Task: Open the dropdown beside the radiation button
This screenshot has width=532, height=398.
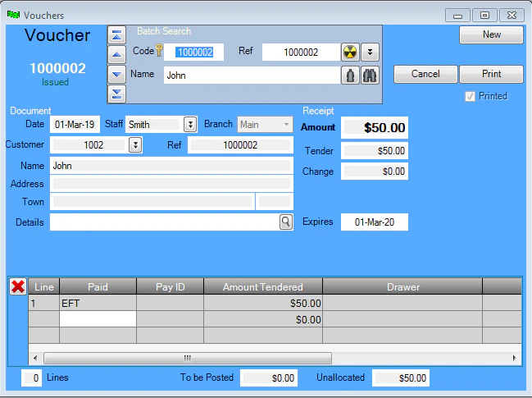Action: coord(370,52)
